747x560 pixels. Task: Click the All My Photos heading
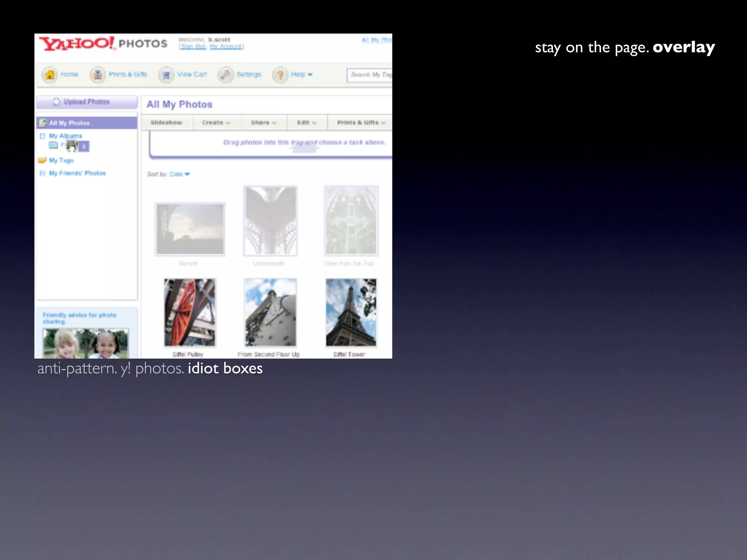point(179,105)
